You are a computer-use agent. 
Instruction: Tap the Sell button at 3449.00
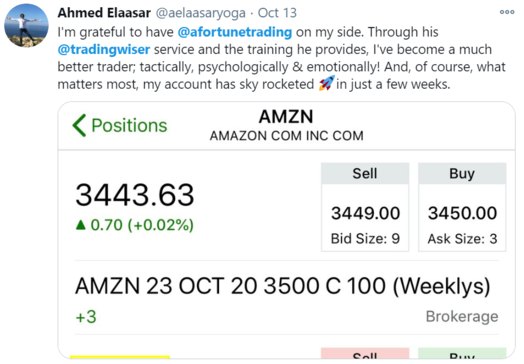coord(365,207)
